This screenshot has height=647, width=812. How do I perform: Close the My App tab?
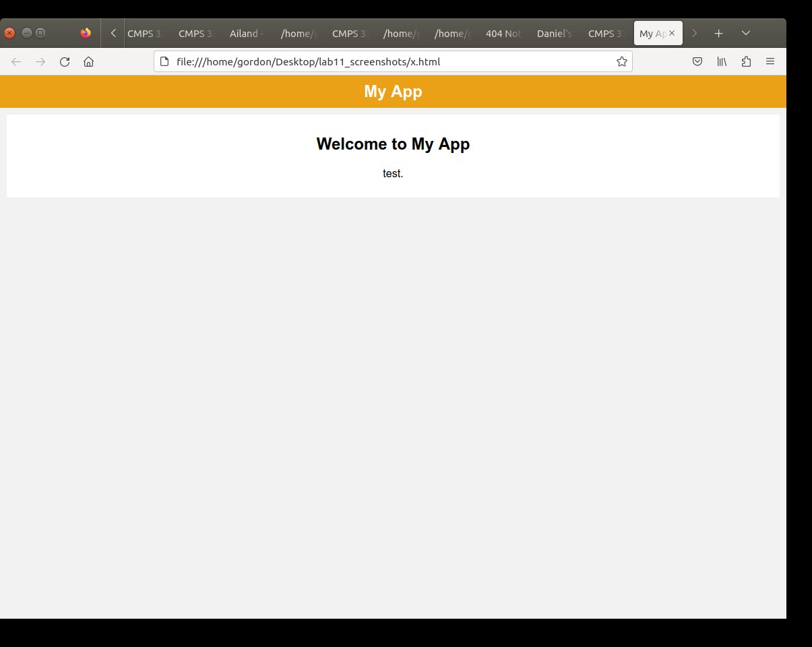pos(672,33)
